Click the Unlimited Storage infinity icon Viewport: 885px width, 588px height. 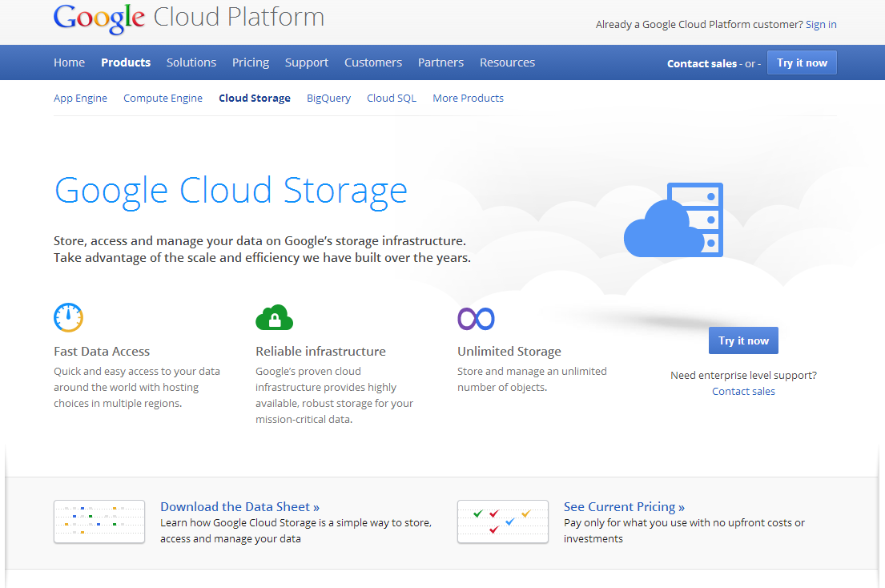pos(476,319)
